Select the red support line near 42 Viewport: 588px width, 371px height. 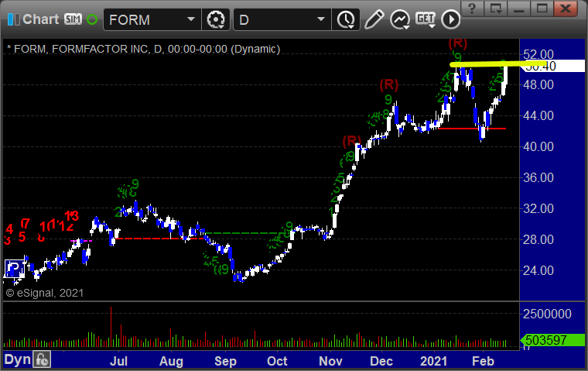tap(472, 129)
